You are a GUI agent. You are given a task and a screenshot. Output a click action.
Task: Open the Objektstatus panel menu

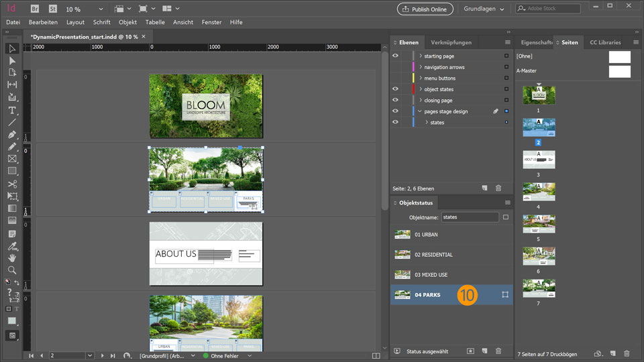click(508, 202)
